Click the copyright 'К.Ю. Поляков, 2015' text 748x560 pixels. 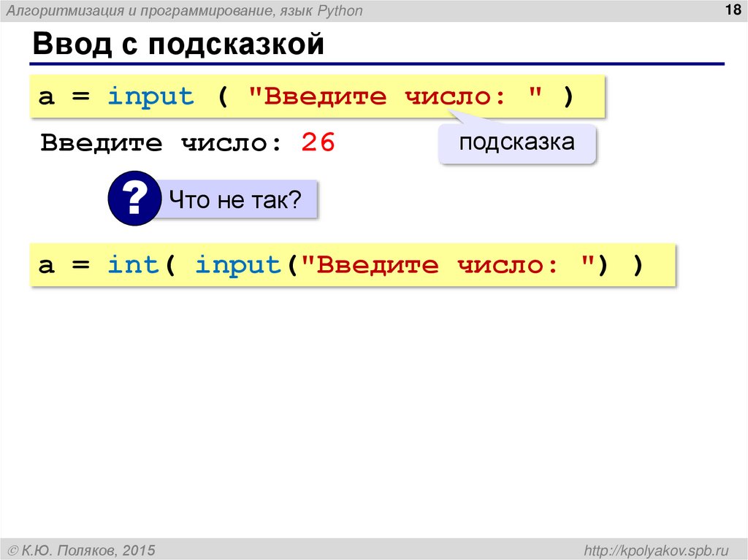(x=83, y=548)
